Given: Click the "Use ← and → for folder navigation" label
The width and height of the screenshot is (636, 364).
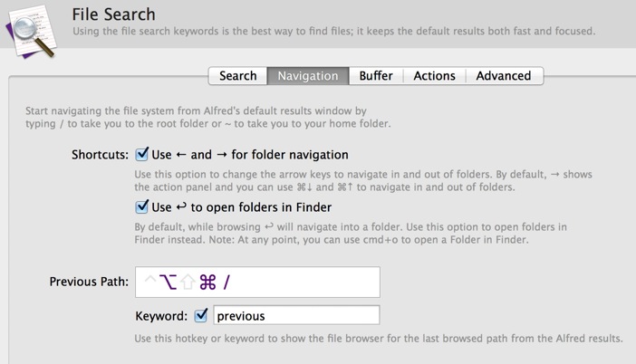Looking at the screenshot, I should pos(250,155).
